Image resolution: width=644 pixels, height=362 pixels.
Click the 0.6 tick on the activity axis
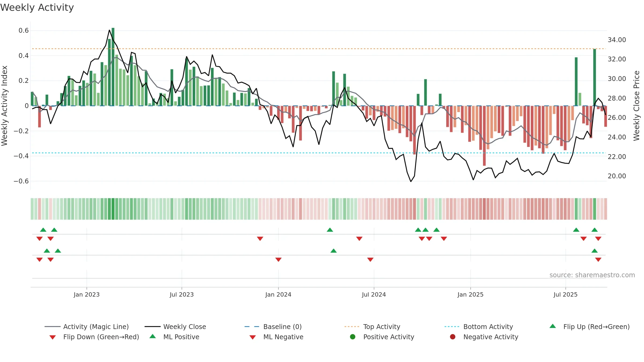24,31
